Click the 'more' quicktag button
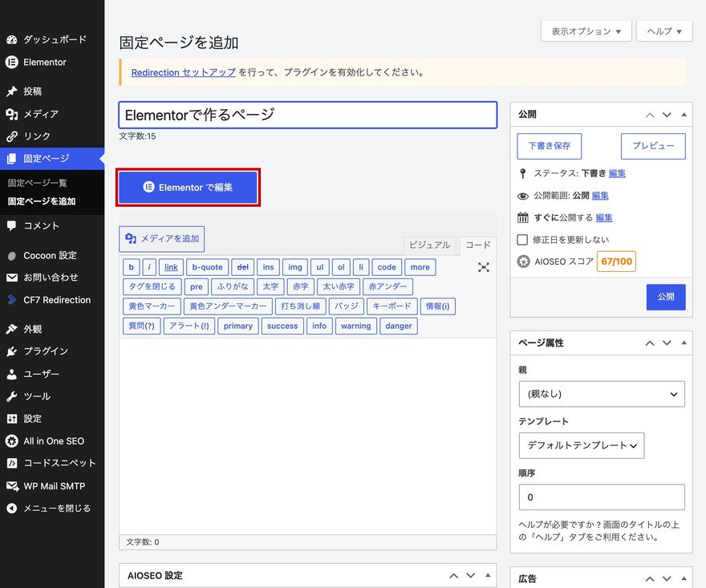706x588 pixels. [420, 267]
